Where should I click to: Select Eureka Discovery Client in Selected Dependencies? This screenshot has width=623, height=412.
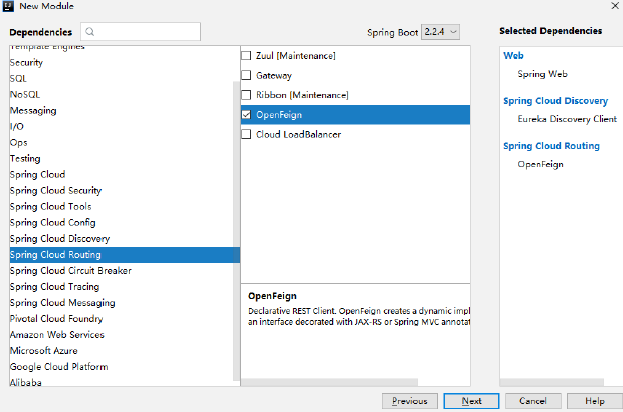point(567,119)
